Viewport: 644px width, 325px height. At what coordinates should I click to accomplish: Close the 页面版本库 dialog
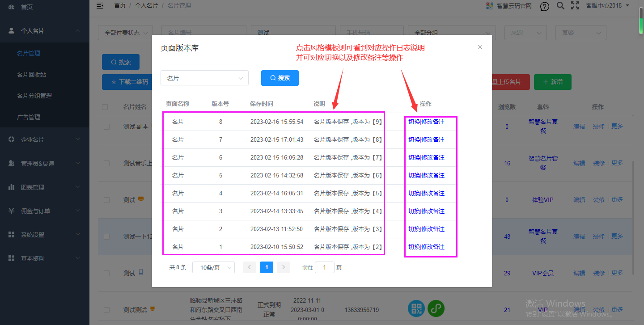(x=480, y=47)
